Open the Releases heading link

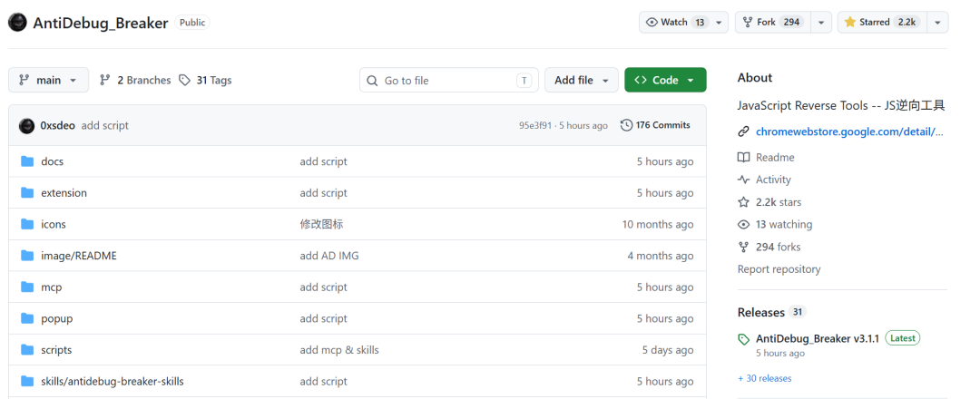tap(760, 312)
